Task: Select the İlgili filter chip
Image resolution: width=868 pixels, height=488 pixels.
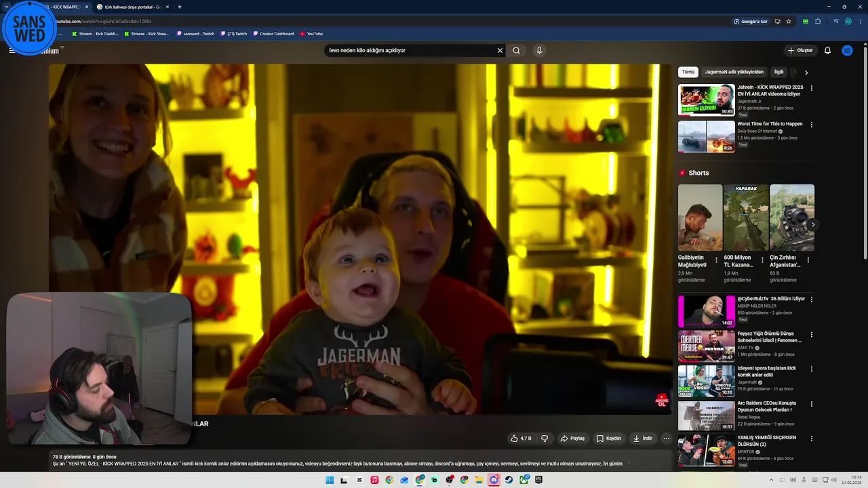Action: point(778,72)
